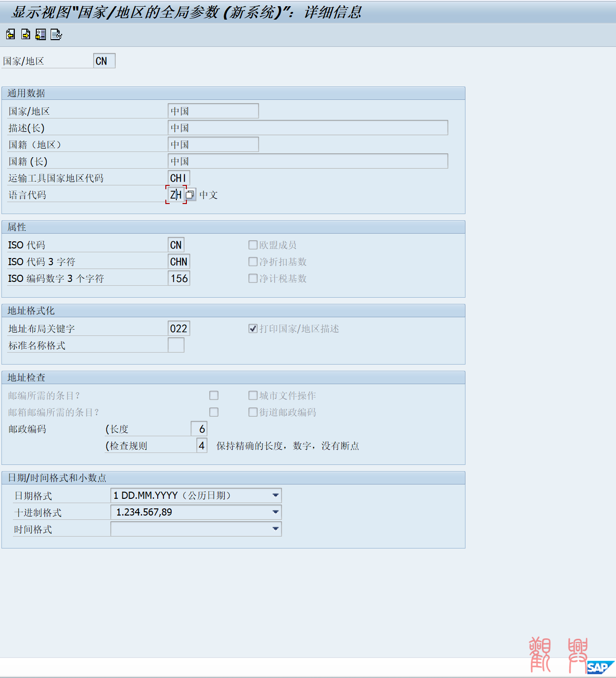Click the ISO 代码 3 字符 field
Screen dimensions: 616x678
click(179, 261)
